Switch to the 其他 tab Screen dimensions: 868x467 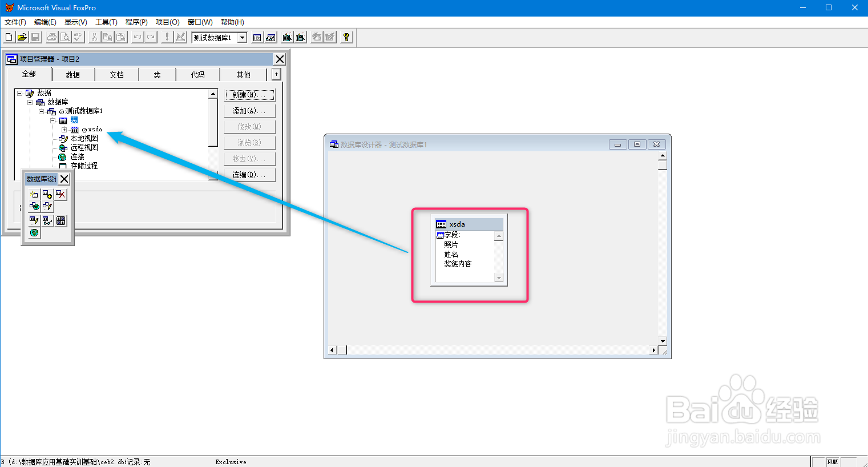244,75
